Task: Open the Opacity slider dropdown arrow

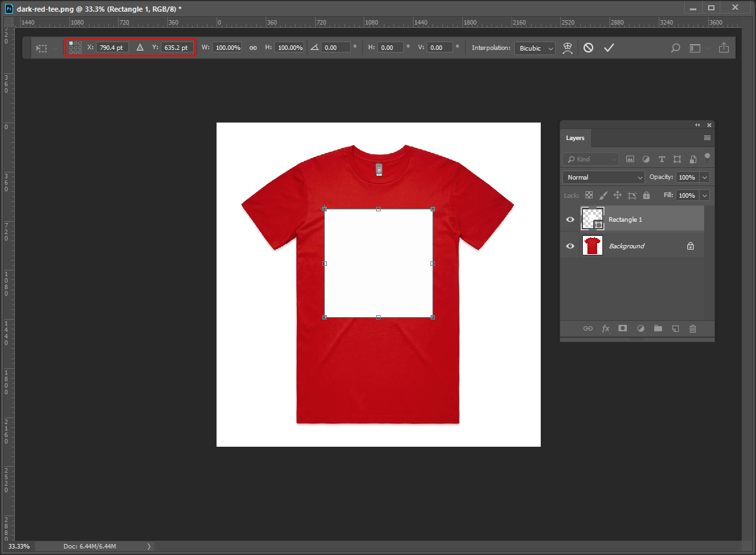Action: click(705, 178)
